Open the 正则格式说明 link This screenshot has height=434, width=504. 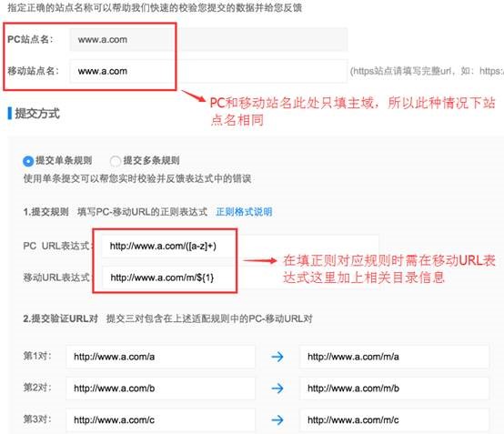(244, 211)
